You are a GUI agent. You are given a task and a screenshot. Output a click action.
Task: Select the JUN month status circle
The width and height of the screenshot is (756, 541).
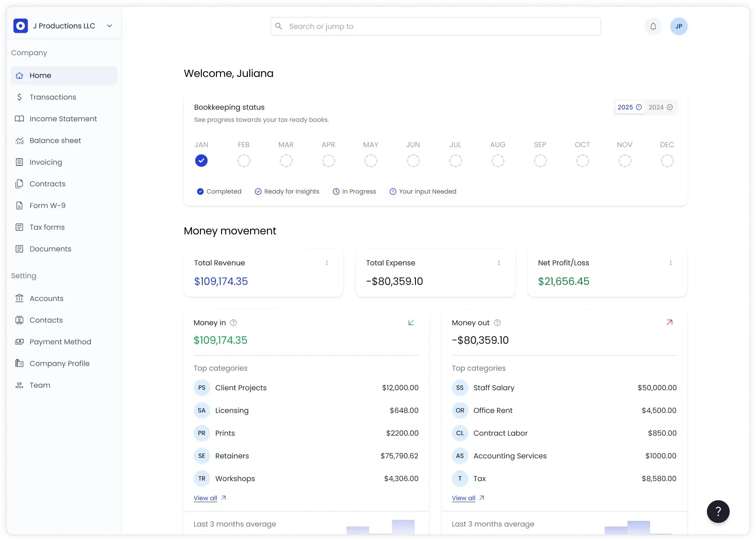click(x=413, y=161)
